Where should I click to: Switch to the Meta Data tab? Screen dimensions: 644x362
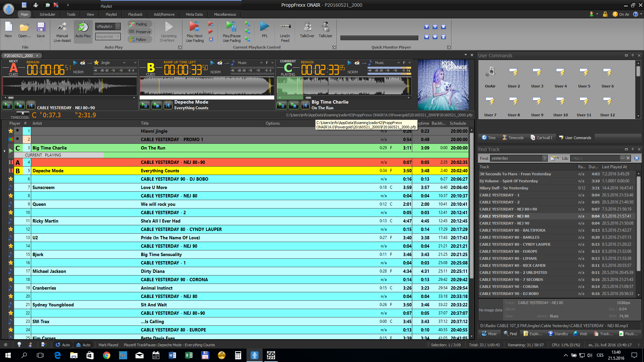coord(194,14)
